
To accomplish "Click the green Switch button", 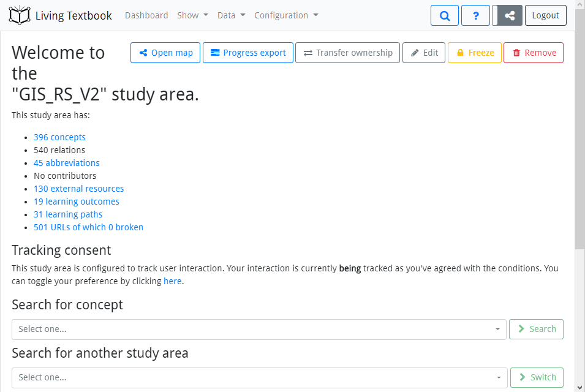I will (537, 377).
